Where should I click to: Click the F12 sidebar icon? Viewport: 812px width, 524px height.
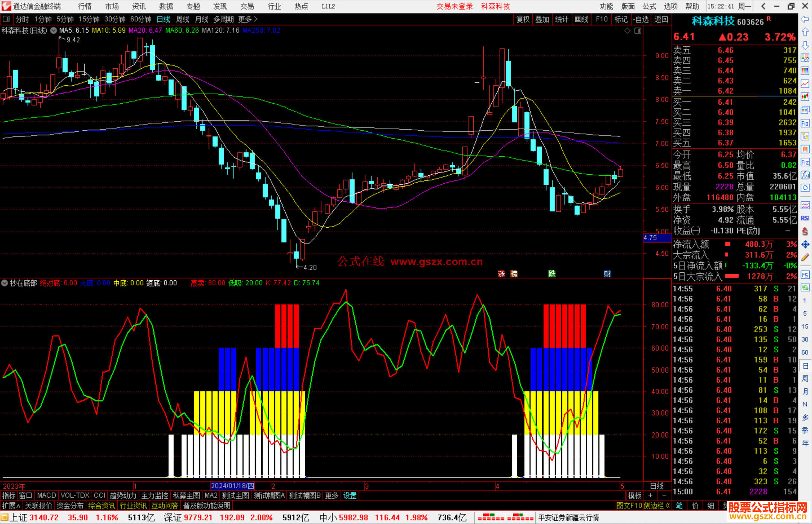point(805,162)
